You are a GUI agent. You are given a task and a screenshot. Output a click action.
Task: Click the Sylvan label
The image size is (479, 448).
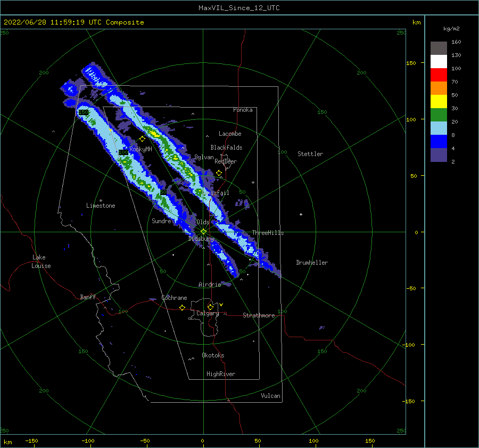[x=204, y=158]
